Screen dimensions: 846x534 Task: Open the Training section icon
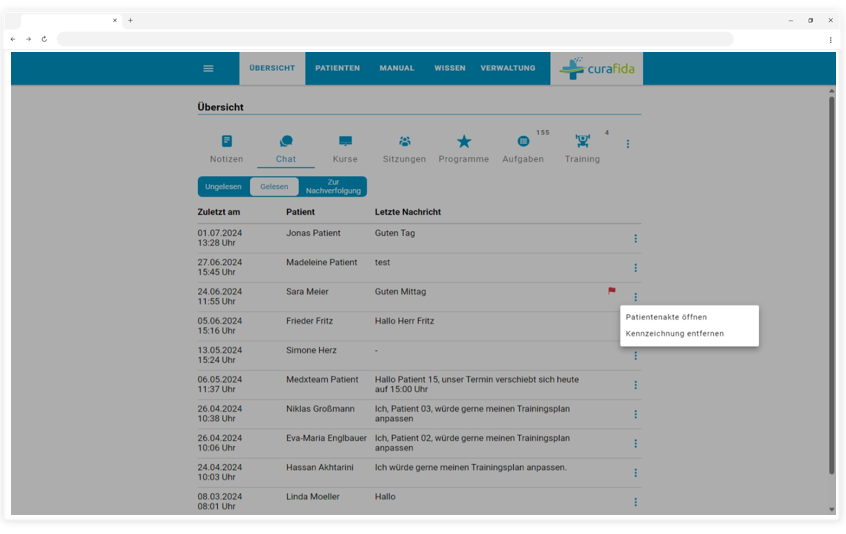[582, 141]
